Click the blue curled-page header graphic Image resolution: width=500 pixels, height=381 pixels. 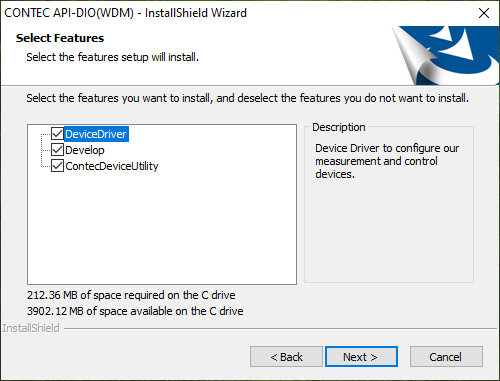click(445, 55)
